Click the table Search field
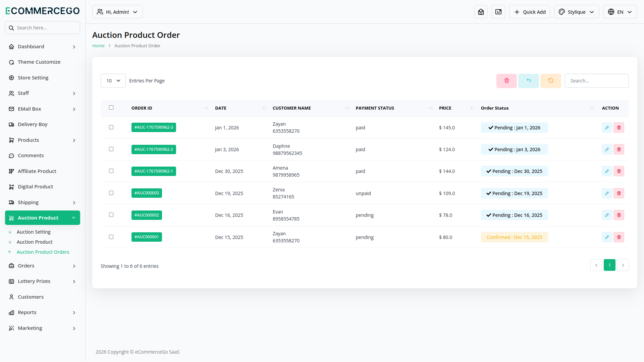Image resolution: width=644 pixels, height=362 pixels. click(x=597, y=81)
